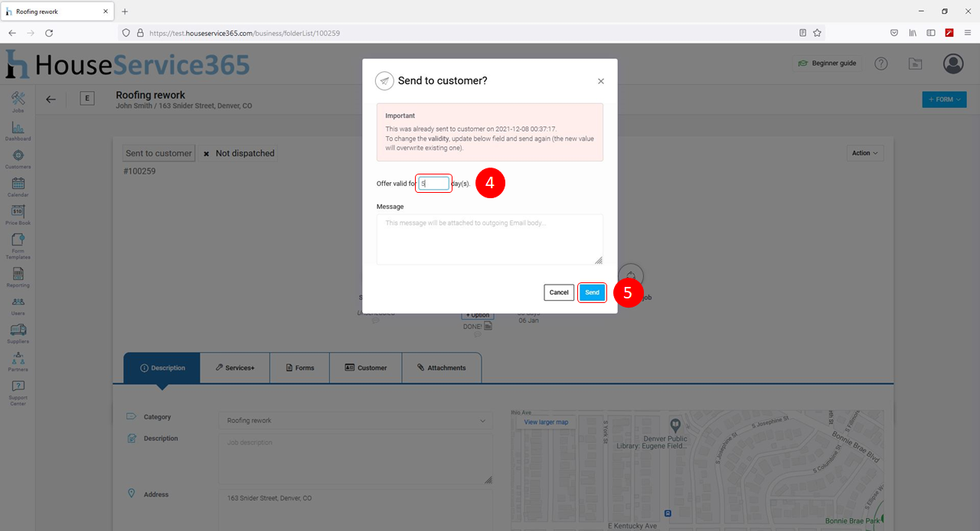Viewport: 980px width, 531px height.
Task: Close the Send to customer dialog
Action: coord(601,81)
